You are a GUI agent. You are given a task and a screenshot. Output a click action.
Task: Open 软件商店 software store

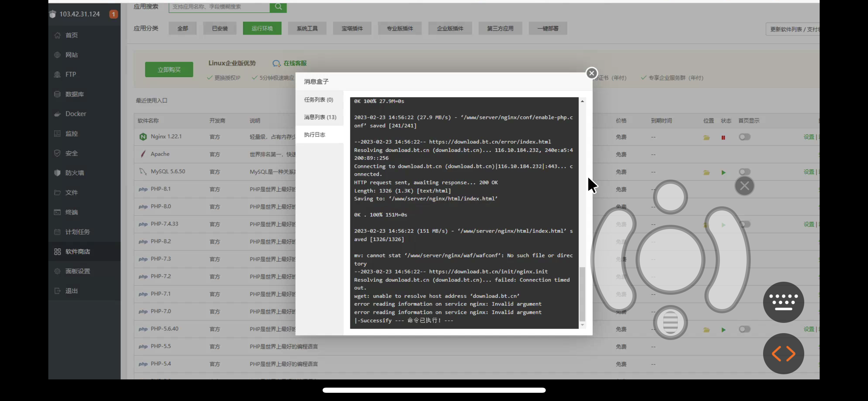(84, 252)
